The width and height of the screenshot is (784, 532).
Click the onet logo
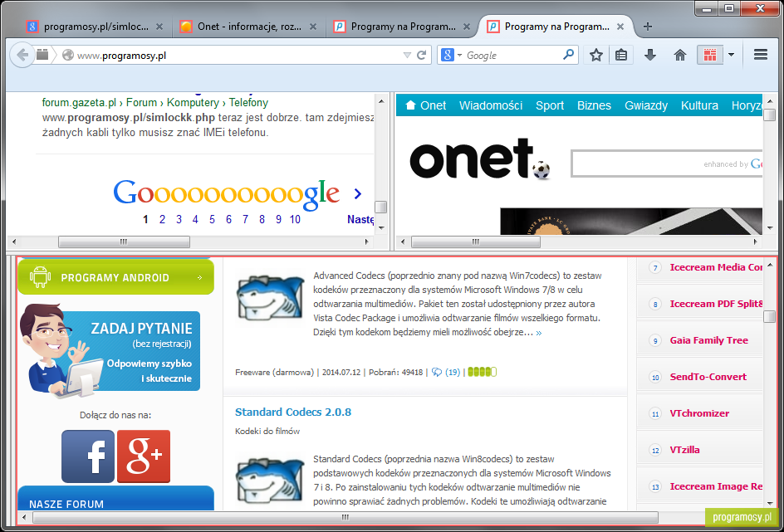(479, 159)
